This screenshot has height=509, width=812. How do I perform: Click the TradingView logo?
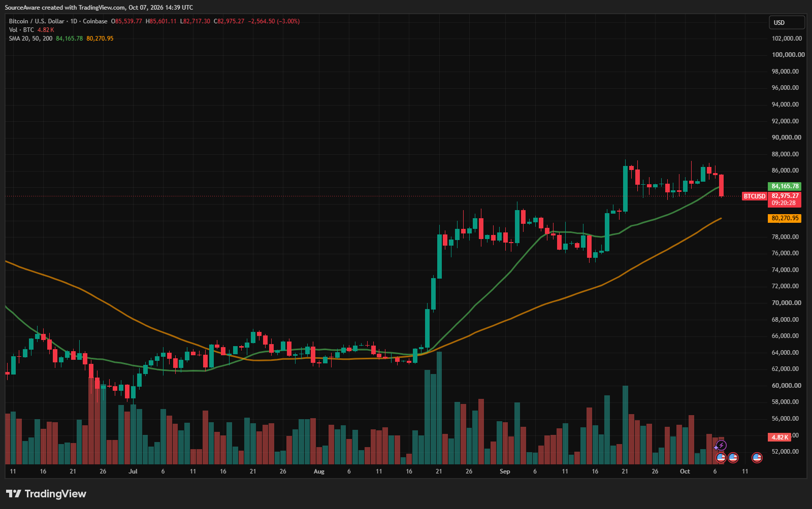tap(46, 494)
